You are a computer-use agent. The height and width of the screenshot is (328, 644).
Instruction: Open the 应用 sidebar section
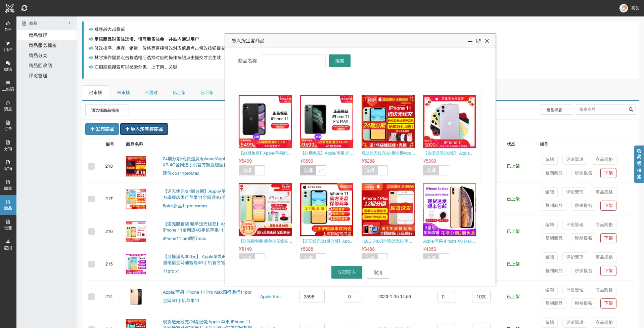8,245
